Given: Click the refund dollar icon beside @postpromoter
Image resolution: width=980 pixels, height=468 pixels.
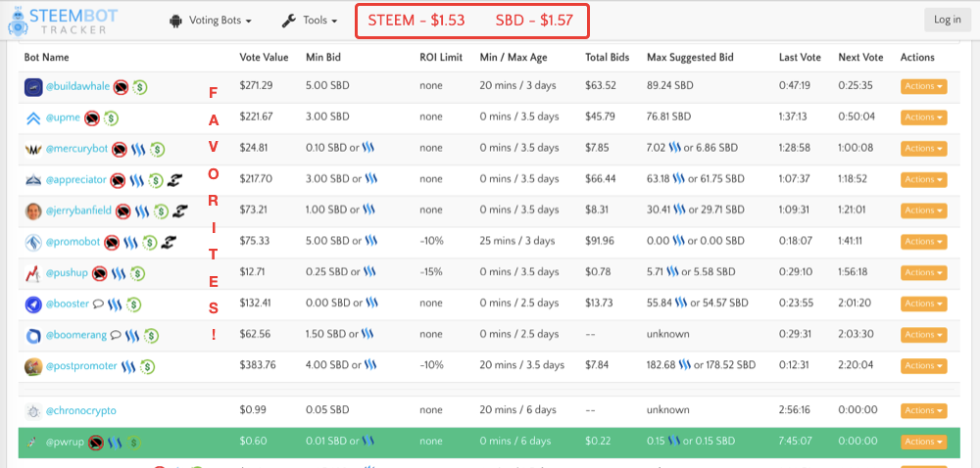Looking at the screenshot, I should point(146,367).
